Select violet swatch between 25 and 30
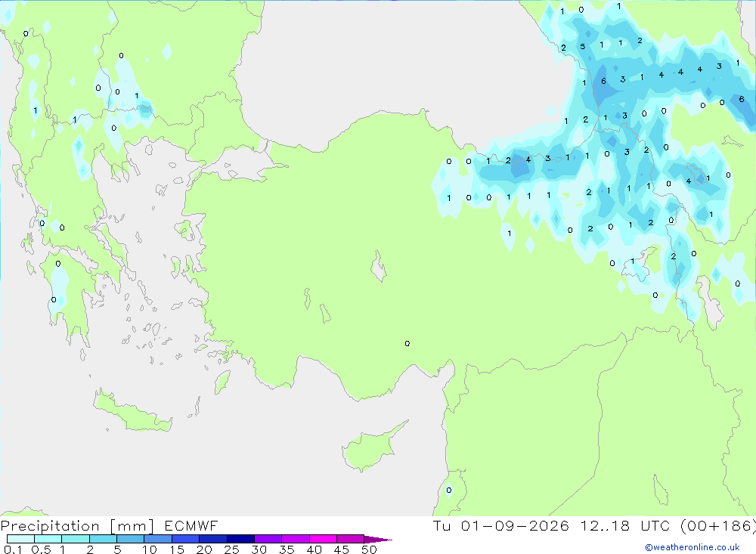This screenshot has height=554, width=756. pos(240,539)
